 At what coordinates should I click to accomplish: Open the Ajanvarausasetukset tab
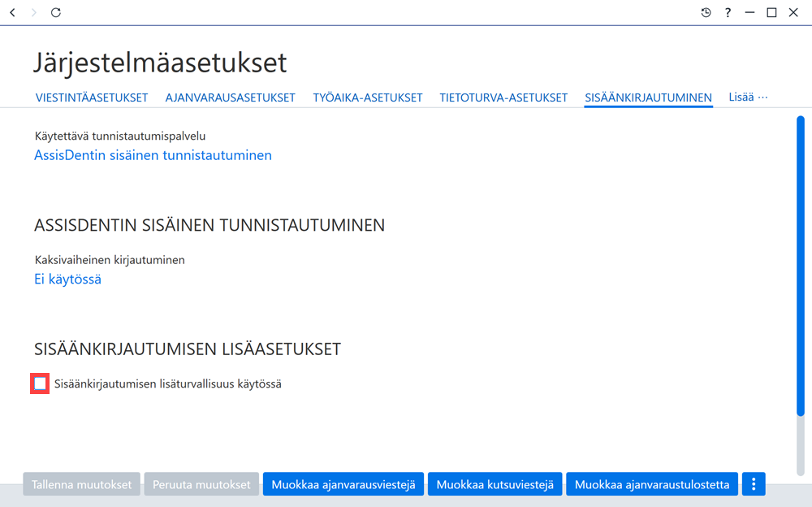click(230, 97)
